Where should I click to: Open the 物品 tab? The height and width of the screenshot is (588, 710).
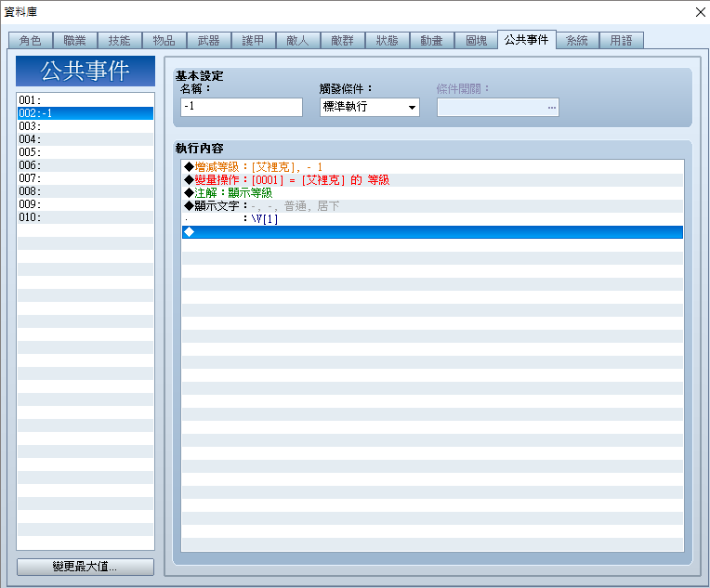pyautogui.click(x=164, y=40)
